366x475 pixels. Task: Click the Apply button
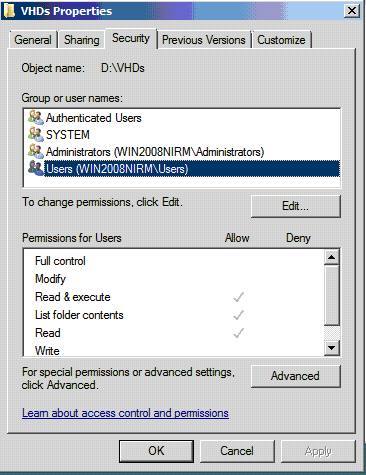tap(318, 451)
